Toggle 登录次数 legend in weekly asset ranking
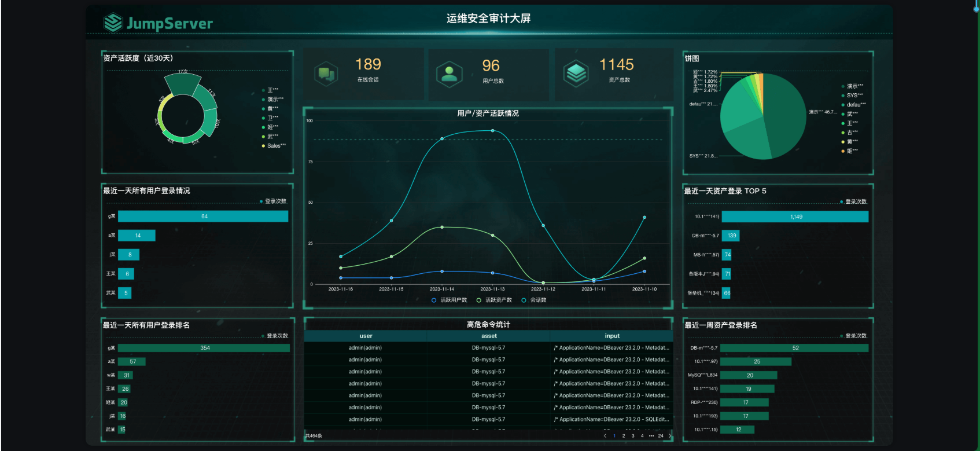This screenshot has height=451, width=980. click(x=853, y=336)
